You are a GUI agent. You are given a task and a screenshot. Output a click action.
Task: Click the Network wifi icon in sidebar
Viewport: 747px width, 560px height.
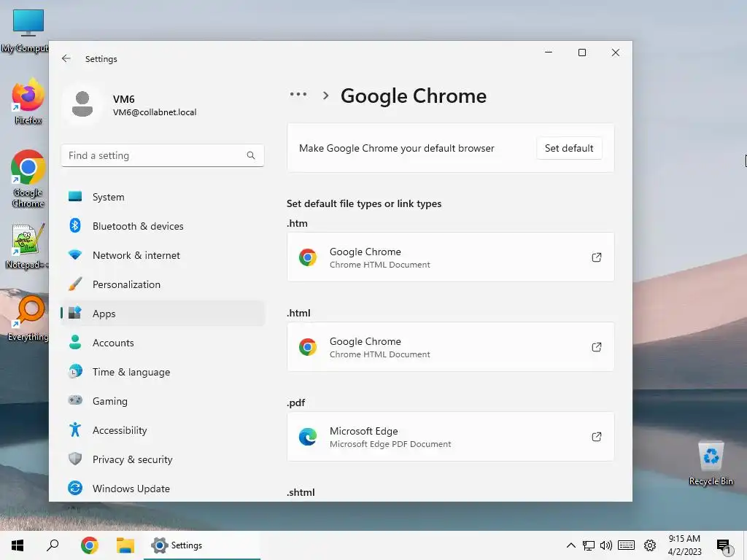tap(75, 254)
